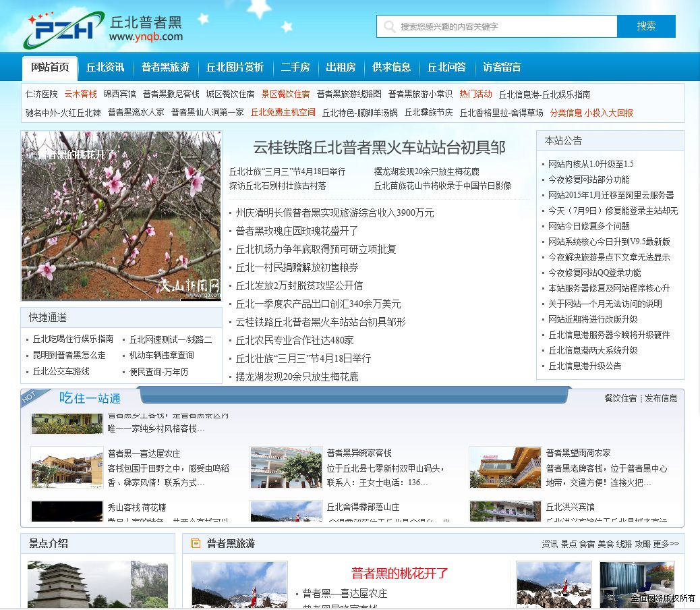Open 普者黑望雨荷农家 listing thumbnail
This screenshot has height=610, width=700.
[505, 467]
